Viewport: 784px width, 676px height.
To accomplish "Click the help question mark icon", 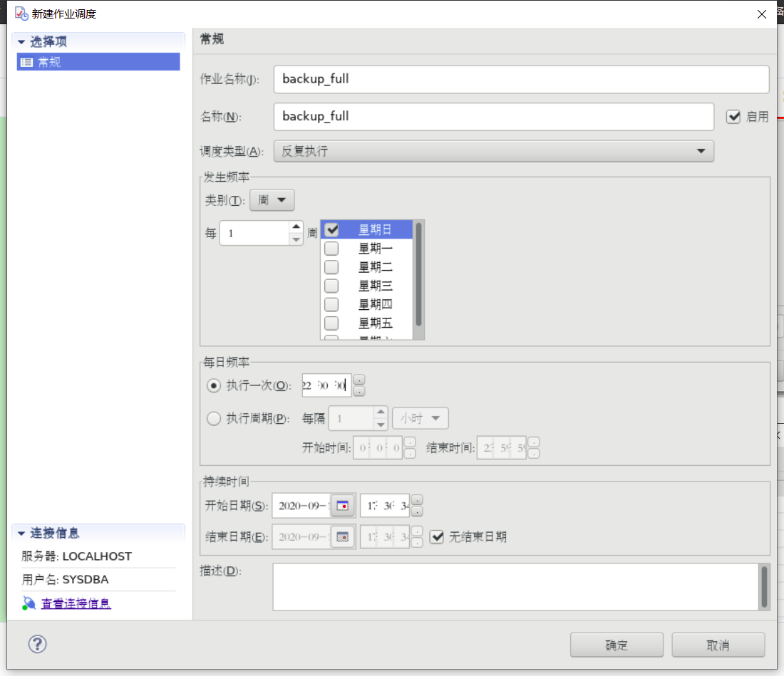I will (x=37, y=644).
